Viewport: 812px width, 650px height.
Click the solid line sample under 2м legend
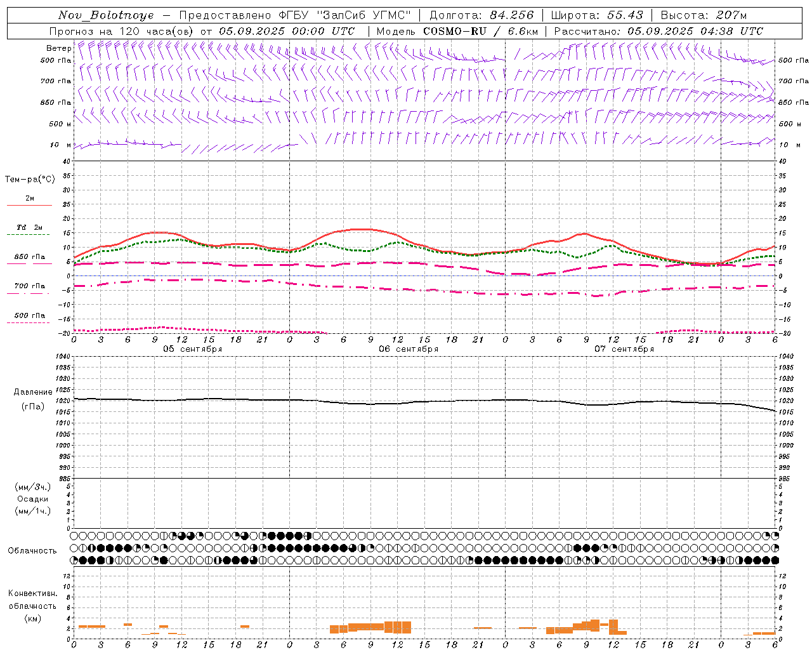29,206
